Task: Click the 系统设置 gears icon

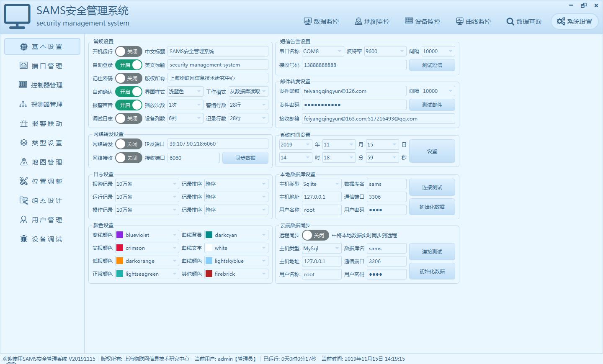Action: tap(561, 21)
